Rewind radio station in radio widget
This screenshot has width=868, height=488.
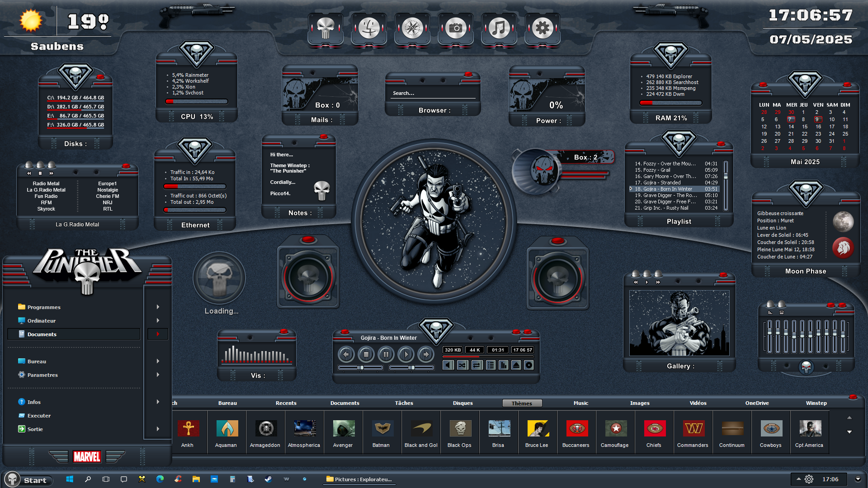point(29,173)
